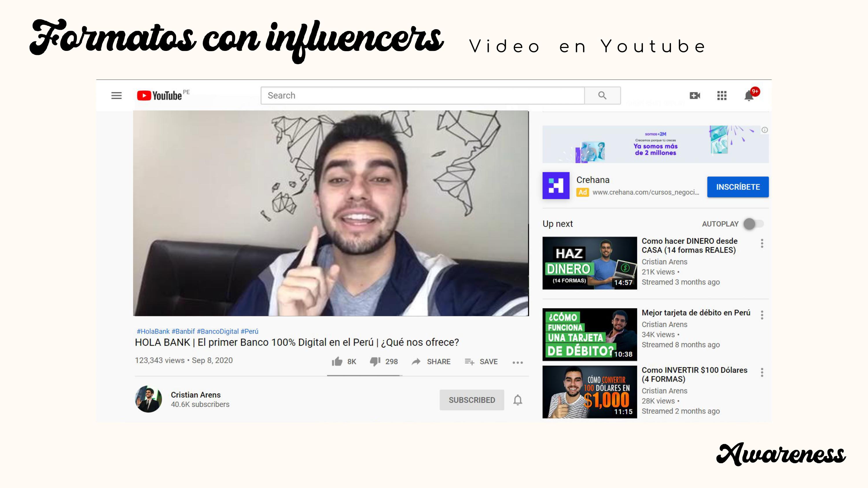Click the '298' dislikes count
The image size is (868, 488).
[x=391, y=362]
